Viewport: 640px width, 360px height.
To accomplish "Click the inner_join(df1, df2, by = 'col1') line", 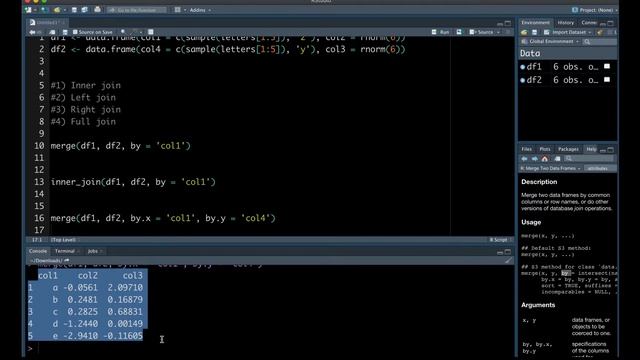I will click(133, 182).
